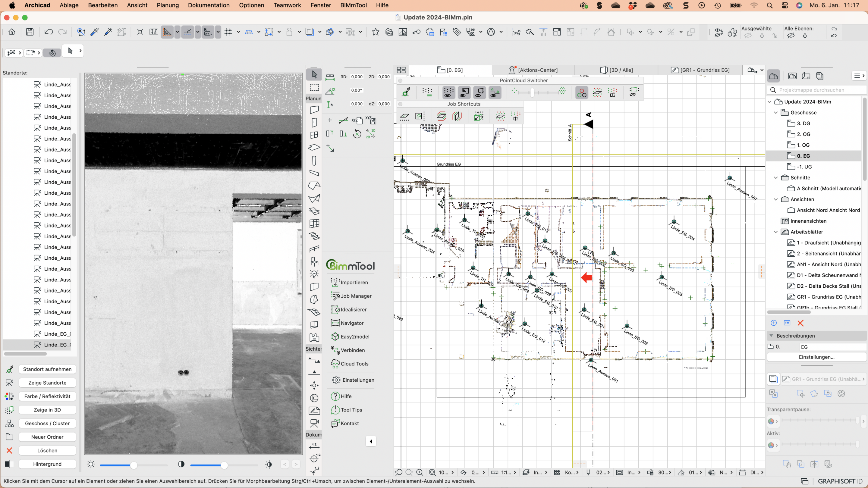Toggle fourth eye-icon view in PointCloud Switcher
The height and width of the screenshot is (488, 868).
(x=495, y=92)
